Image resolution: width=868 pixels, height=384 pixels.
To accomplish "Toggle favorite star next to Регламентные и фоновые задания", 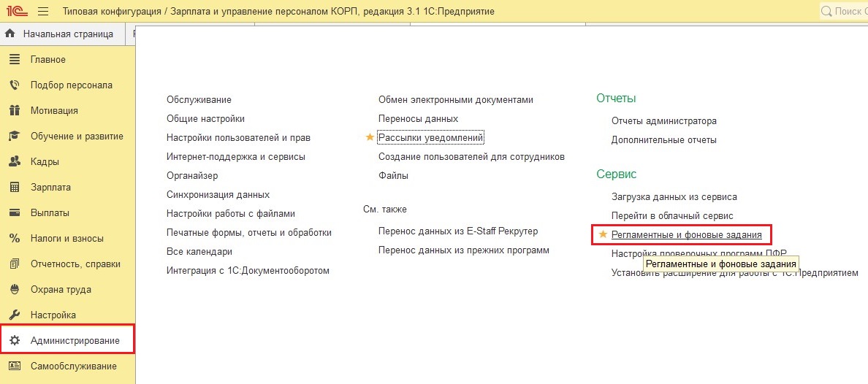I will 604,234.
